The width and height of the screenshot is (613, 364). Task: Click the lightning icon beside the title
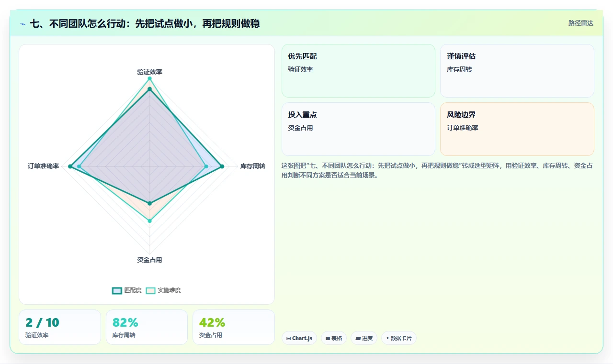23,24
